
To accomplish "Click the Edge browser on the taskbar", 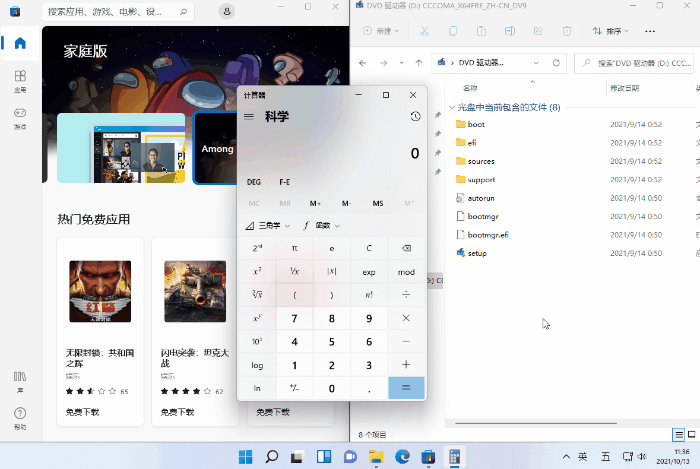I will tap(402, 457).
